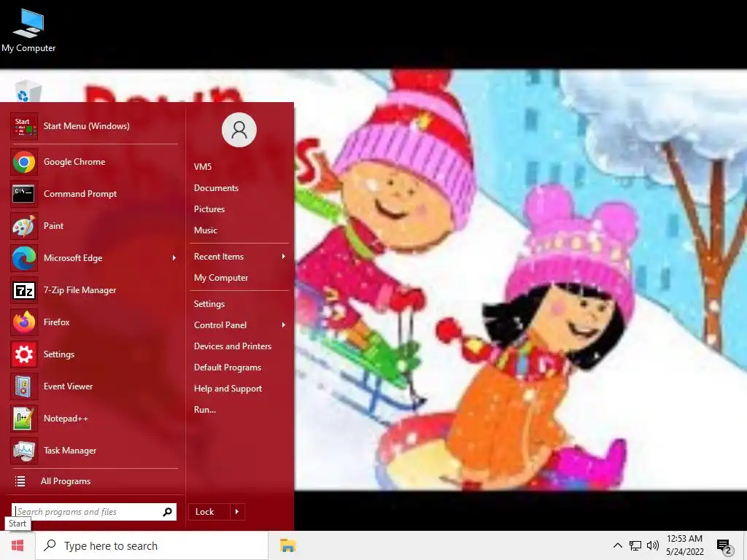This screenshot has height=560, width=747.
Task: Launch Event Viewer icon
Action: [x=24, y=386]
